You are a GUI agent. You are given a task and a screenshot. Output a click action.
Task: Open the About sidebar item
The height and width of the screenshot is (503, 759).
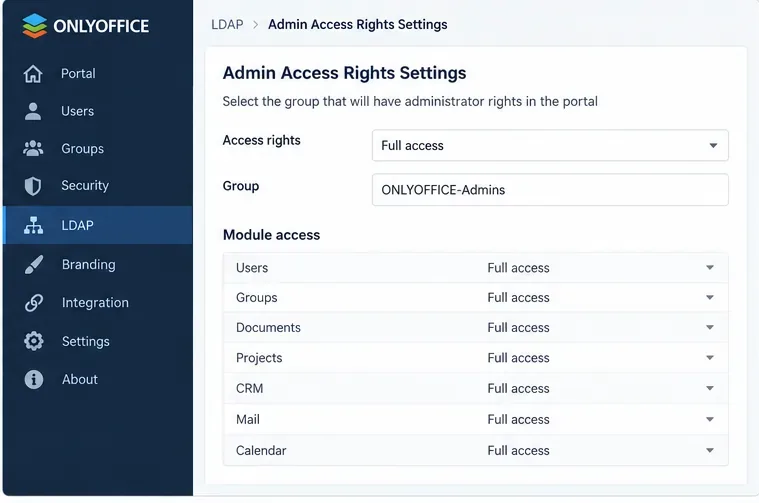click(x=98, y=380)
